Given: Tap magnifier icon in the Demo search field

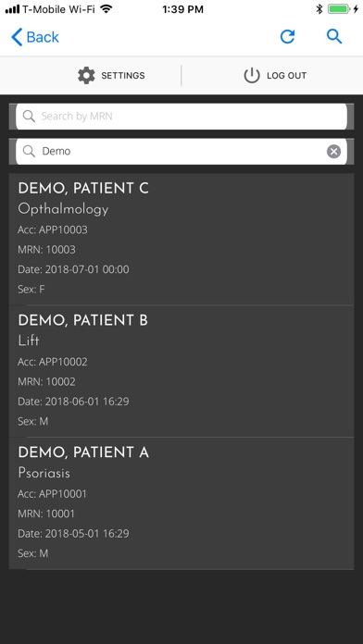Looking at the screenshot, I should (x=29, y=151).
